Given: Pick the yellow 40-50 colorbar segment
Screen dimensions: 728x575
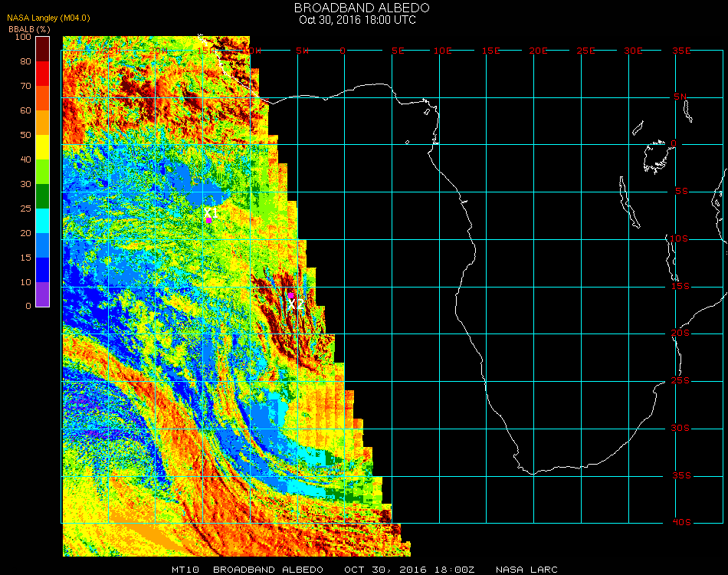Looking at the screenshot, I should 42,147.
